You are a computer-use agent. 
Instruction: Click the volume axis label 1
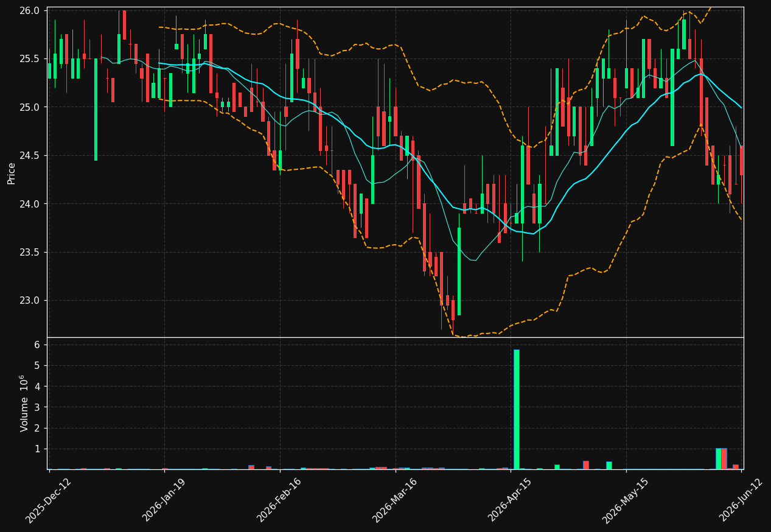(x=37, y=449)
